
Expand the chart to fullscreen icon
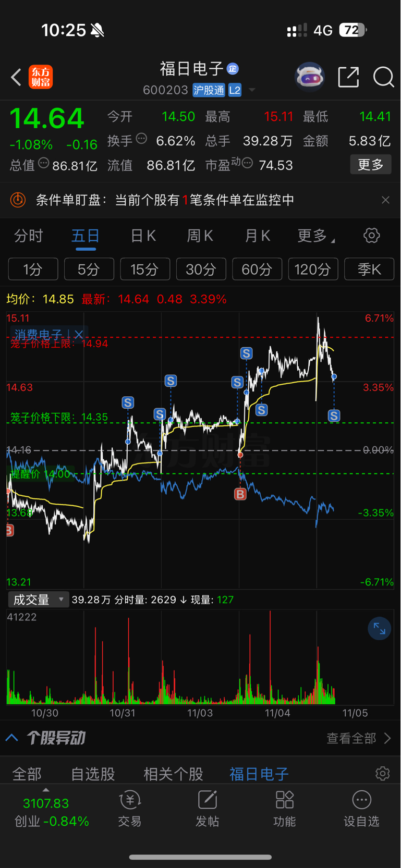(x=379, y=629)
